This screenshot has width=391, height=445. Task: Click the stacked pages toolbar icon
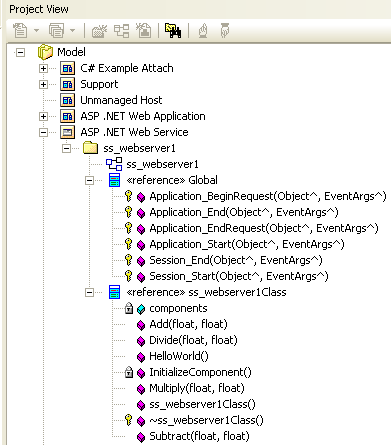(x=56, y=31)
